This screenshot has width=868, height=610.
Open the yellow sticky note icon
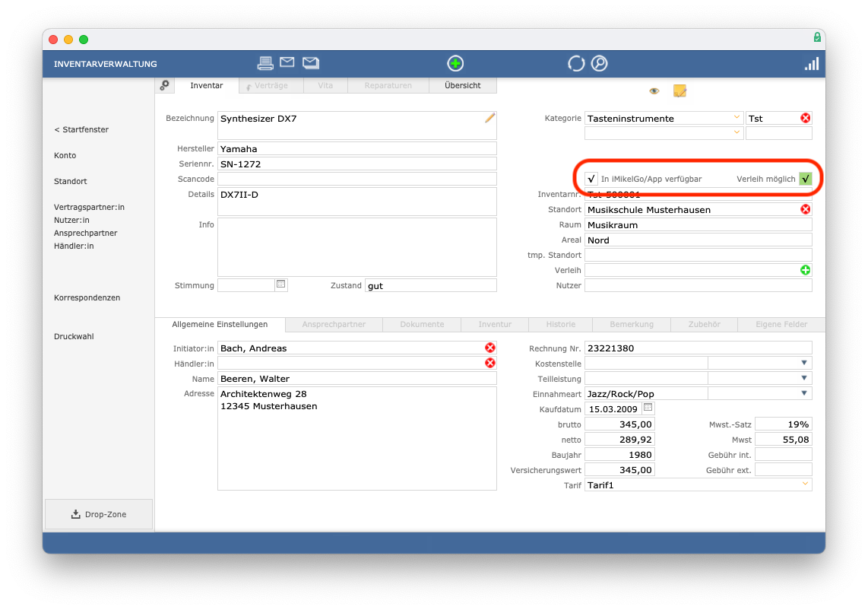pos(680,91)
